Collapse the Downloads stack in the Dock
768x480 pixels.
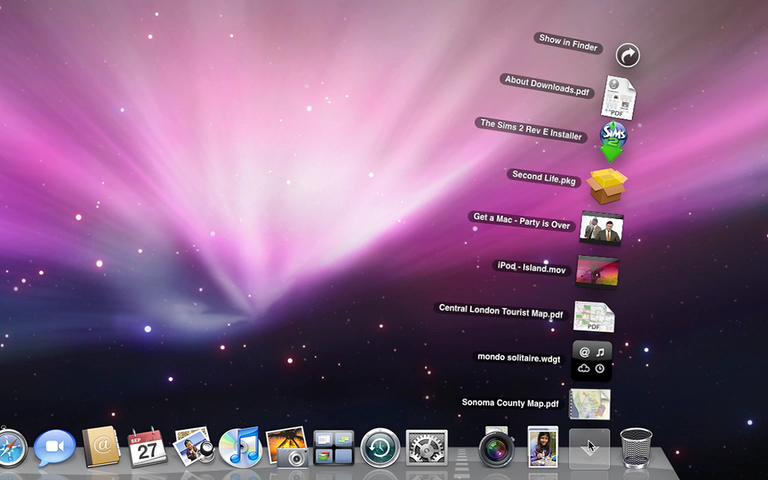pyautogui.click(x=589, y=449)
